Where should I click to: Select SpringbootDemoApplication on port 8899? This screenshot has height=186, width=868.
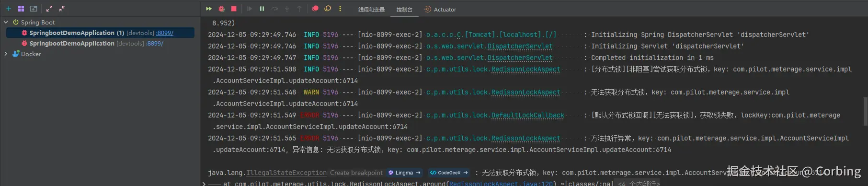pos(72,44)
